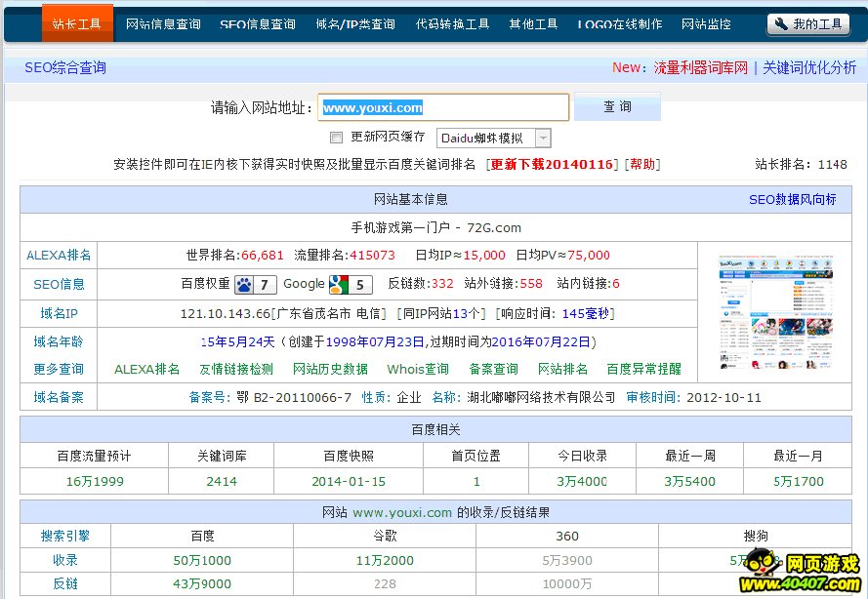Open the 关键词优化分析 link
The height and width of the screenshot is (599, 868).
[809, 67]
